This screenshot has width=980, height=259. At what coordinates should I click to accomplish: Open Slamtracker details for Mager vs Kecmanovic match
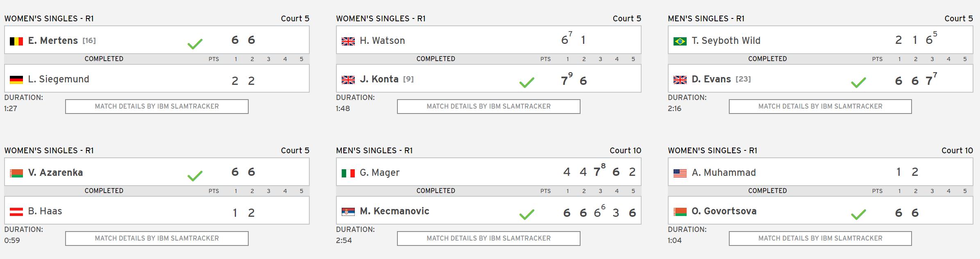click(x=488, y=239)
